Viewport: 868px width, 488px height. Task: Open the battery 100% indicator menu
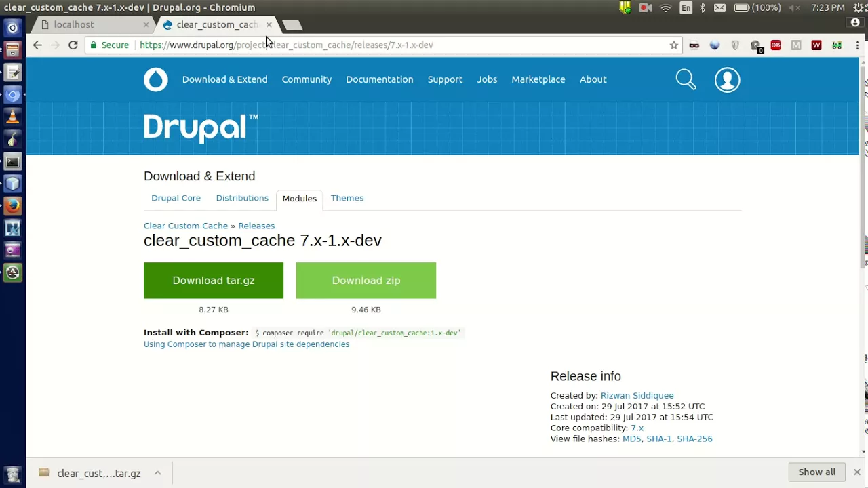click(x=757, y=8)
